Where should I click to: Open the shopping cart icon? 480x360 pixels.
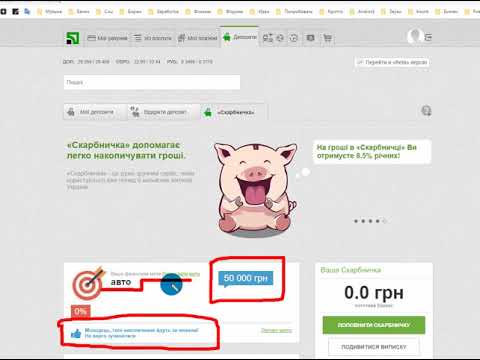pyautogui.click(x=327, y=38)
